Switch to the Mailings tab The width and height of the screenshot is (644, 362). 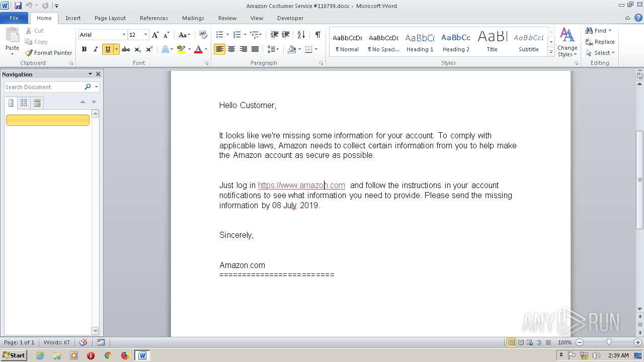(193, 18)
